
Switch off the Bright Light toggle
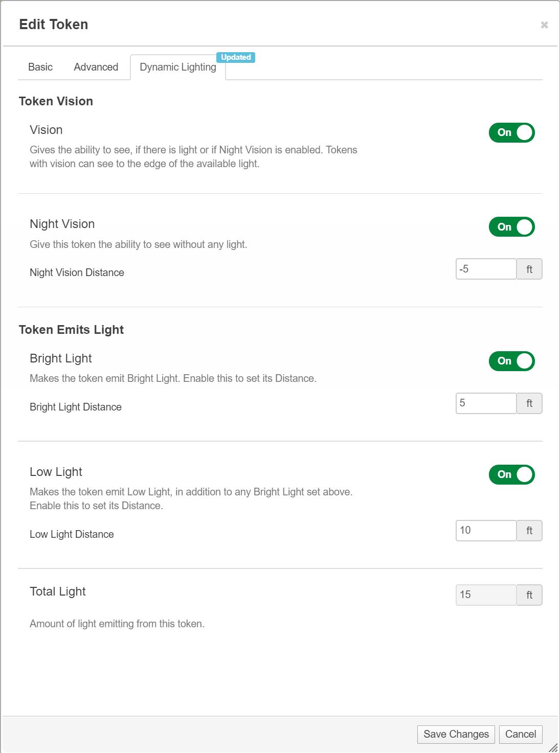pos(511,361)
